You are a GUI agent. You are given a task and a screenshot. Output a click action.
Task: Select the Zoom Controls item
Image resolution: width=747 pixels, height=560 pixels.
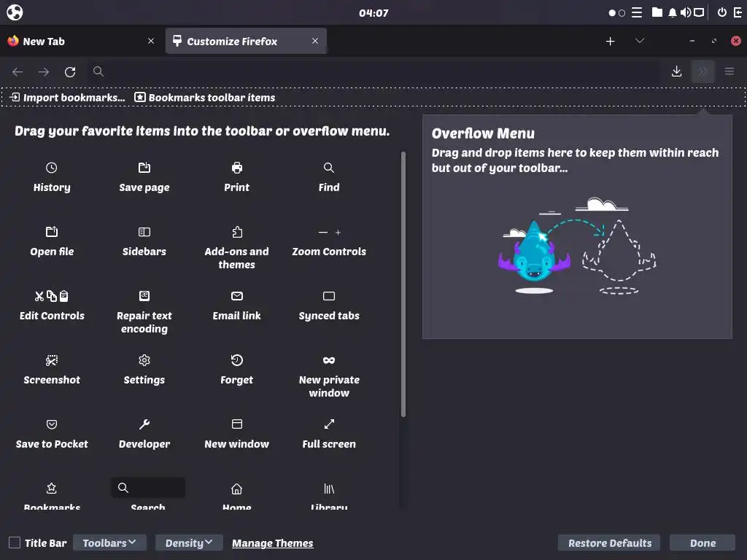click(x=329, y=243)
